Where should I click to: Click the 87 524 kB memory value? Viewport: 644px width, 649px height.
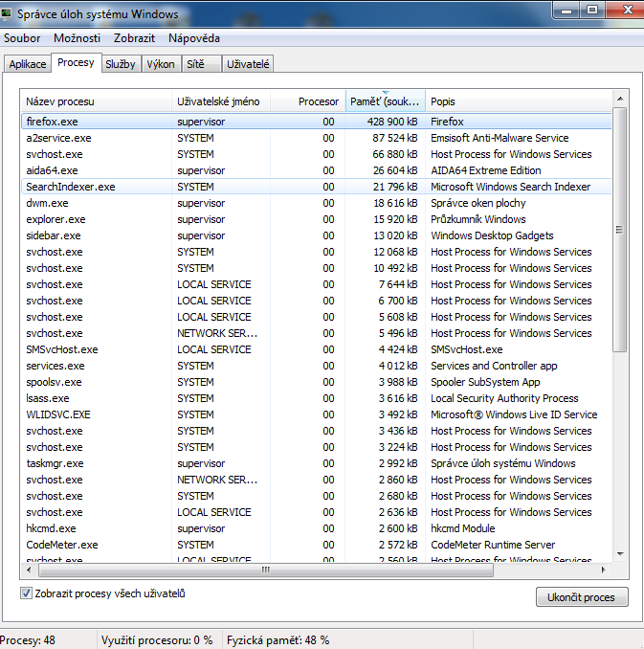(x=395, y=138)
